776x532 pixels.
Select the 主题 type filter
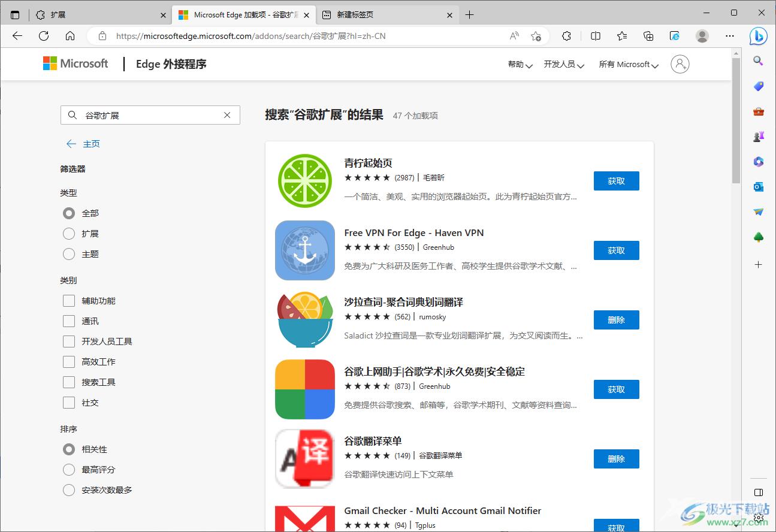coord(69,254)
